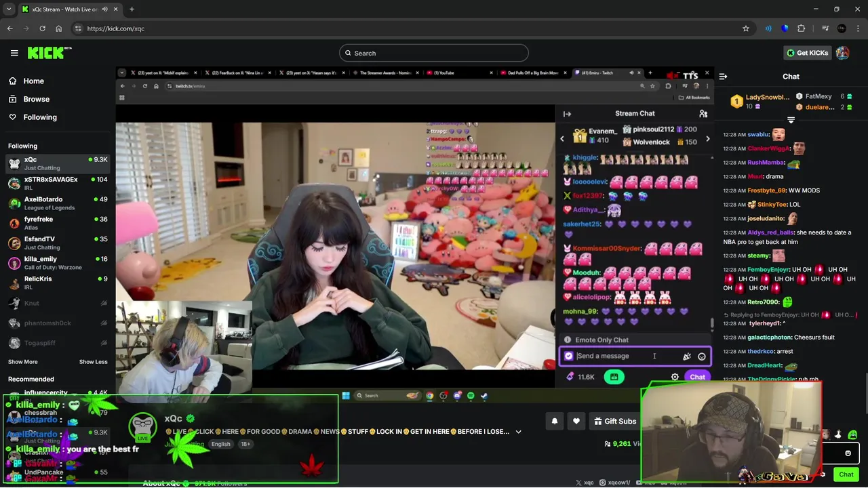Mute the xQc Stream tab audio
The image size is (868, 488).
[x=104, y=9]
